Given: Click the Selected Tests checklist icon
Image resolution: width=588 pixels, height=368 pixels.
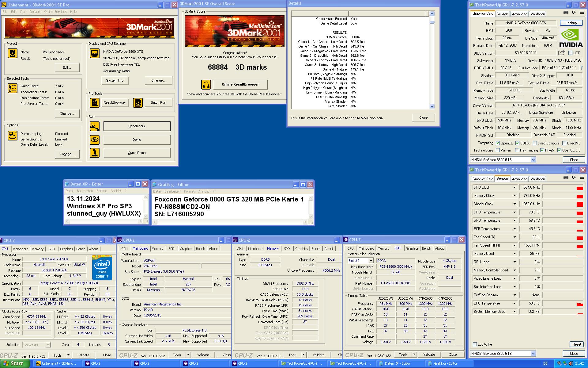Looking at the screenshot, I should pos(12,88).
